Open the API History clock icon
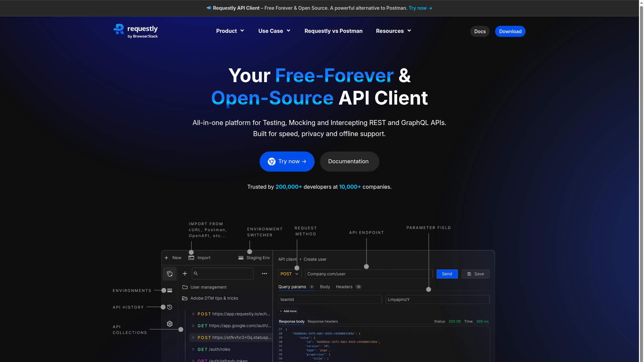 tap(170, 307)
